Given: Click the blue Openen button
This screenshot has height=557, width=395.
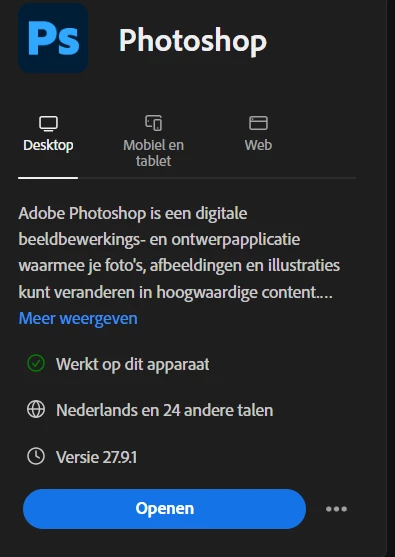Looking at the screenshot, I should [x=164, y=509].
